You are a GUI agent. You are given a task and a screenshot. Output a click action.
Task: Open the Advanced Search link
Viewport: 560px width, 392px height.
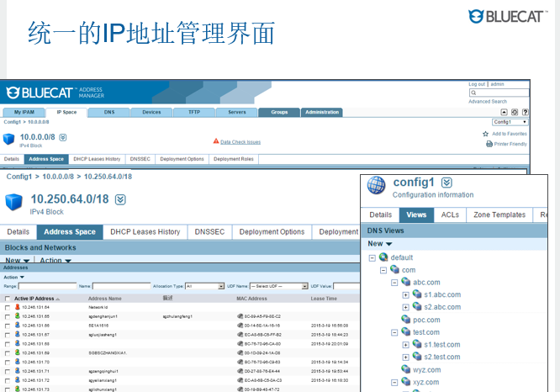tap(488, 102)
